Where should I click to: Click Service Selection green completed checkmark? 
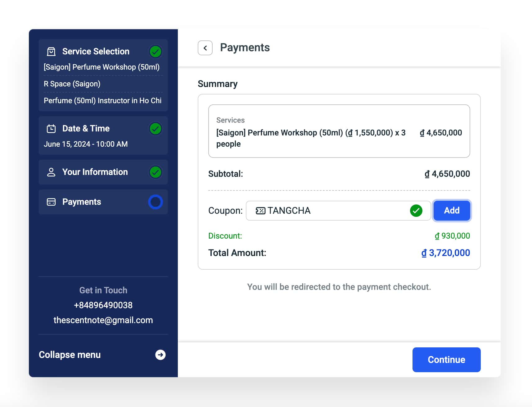pyautogui.click(x=155, y=52)
